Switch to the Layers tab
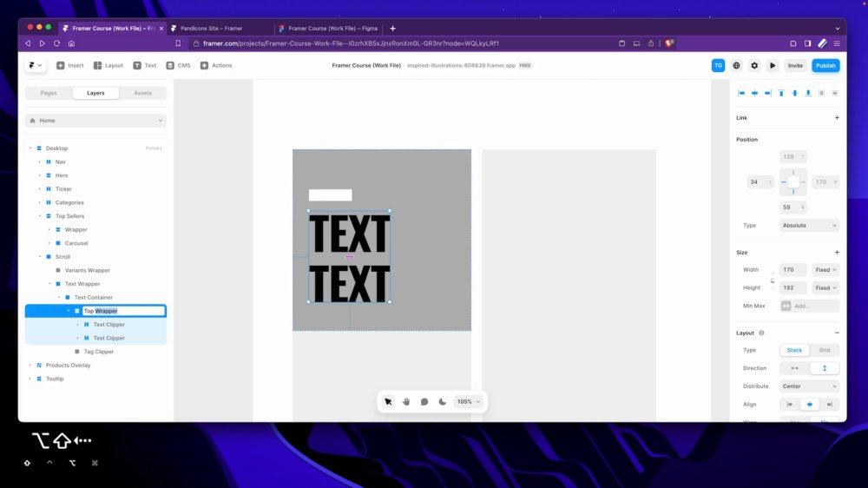 point(95,93)
